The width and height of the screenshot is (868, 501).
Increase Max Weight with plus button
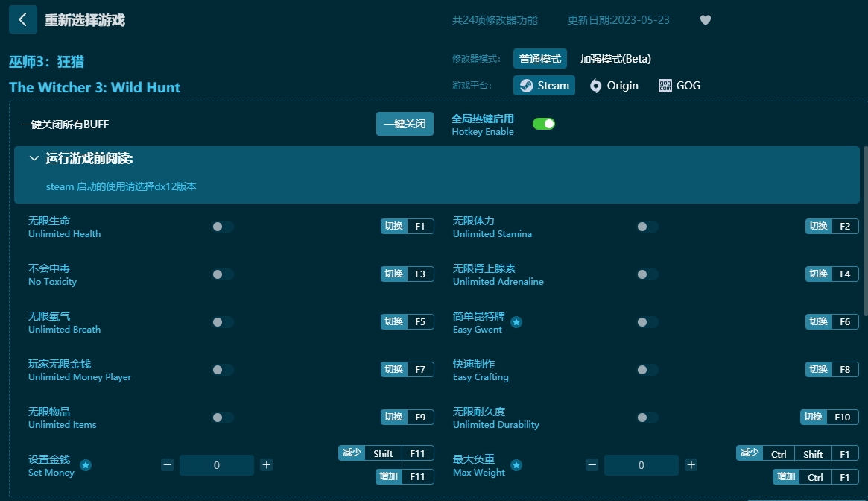click(x=691, y=465)
